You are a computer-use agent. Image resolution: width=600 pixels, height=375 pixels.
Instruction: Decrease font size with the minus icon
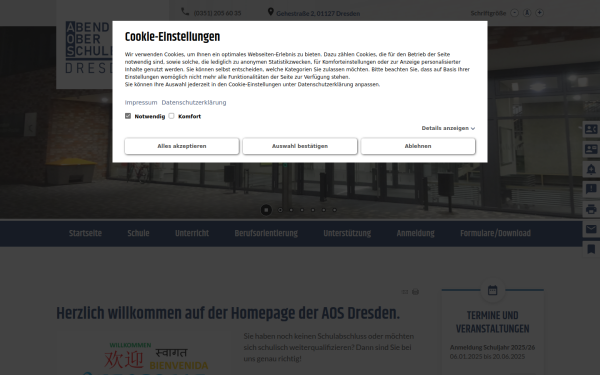pos(515,13)
